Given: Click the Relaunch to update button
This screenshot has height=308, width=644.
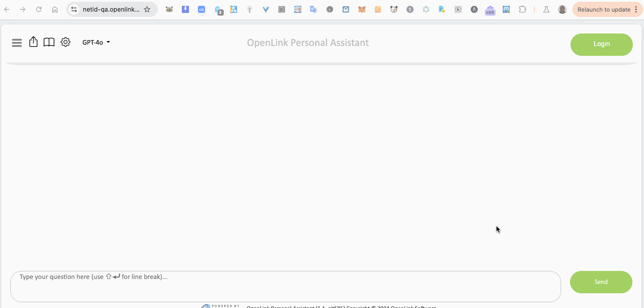Looking at the screenshot, I should pyautogui.click(x=604, y=9).
